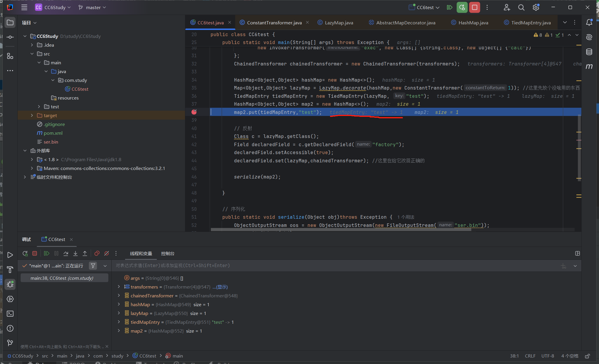599x364 pixels.
Task: Toggle the breakpoint on line 38
Action: point(194,112)
